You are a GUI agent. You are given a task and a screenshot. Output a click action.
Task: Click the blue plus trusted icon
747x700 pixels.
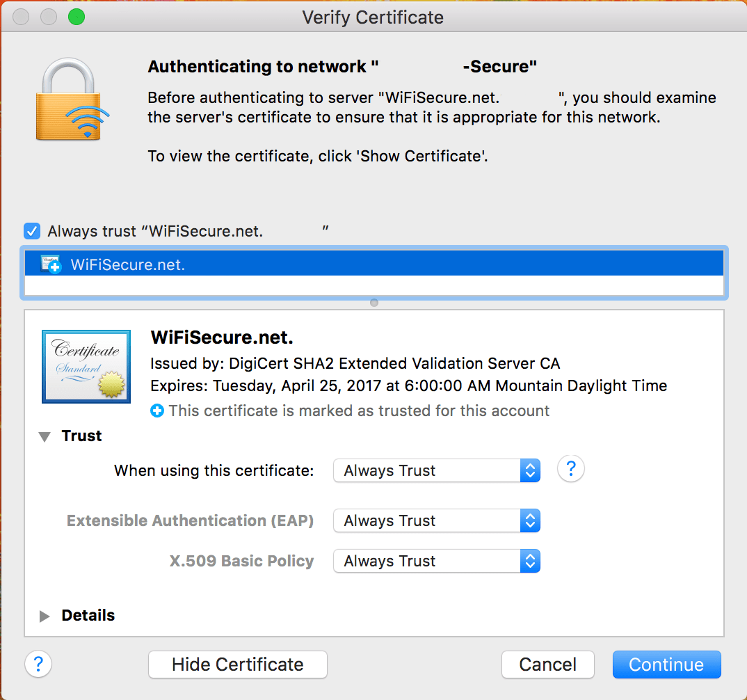pyautogui.click(x=156, y=411)
